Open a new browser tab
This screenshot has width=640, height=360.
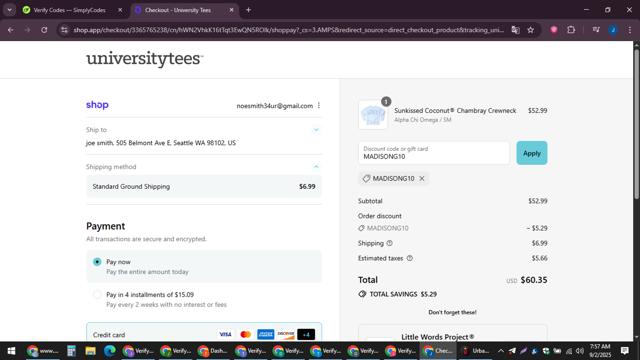[248, 10]
